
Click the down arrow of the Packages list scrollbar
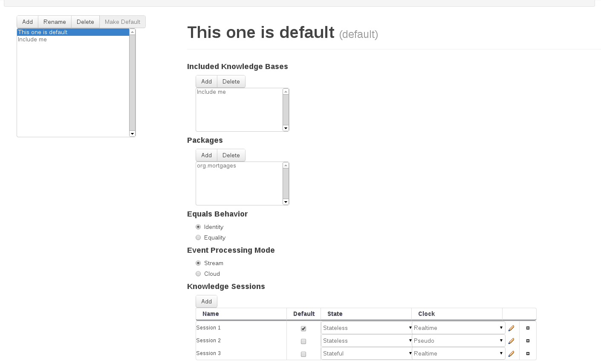point(286,202)
